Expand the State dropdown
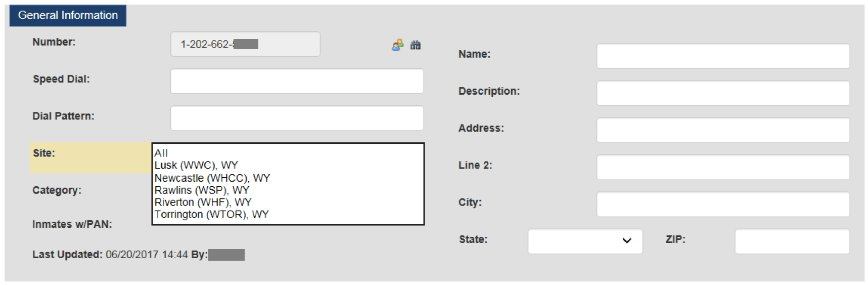 click(585, 241)
